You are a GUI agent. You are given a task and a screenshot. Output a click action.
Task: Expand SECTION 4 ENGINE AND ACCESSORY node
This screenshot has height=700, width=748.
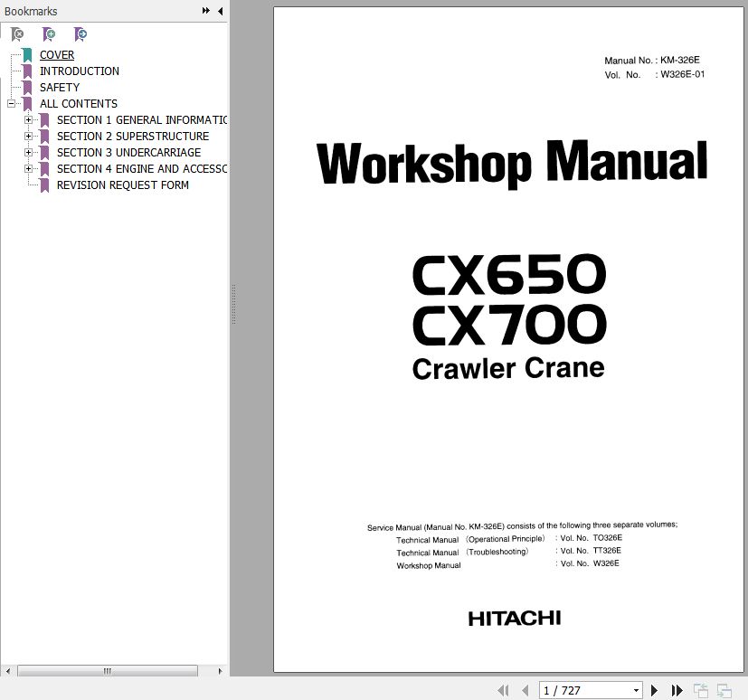click(28, 168)
